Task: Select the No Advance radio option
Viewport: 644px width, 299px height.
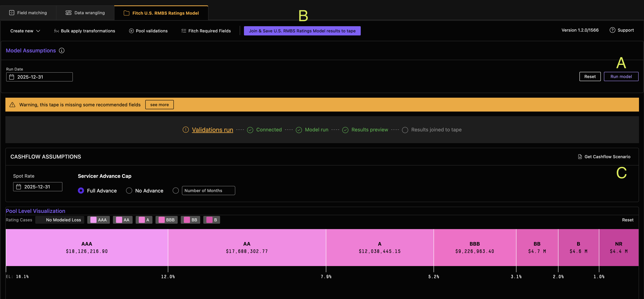Action: 129,191
